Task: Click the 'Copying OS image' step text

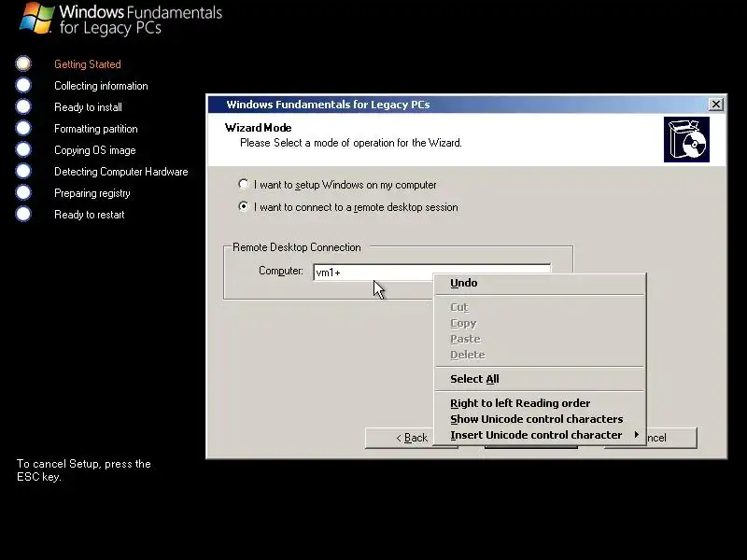Action: coord(95,150)
